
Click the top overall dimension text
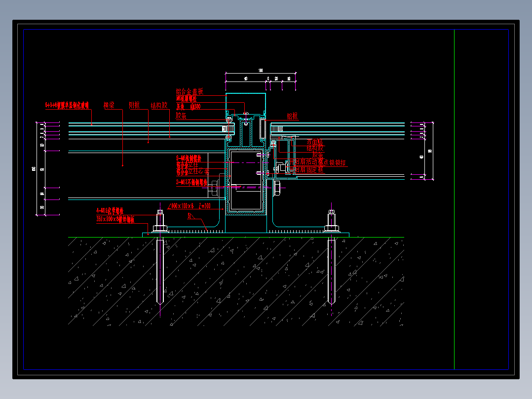[261, 70]
